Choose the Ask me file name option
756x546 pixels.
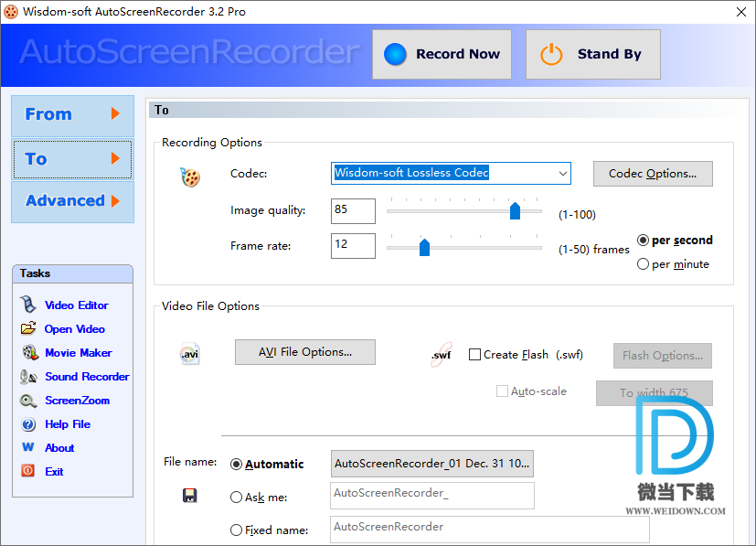pos(236,498)
